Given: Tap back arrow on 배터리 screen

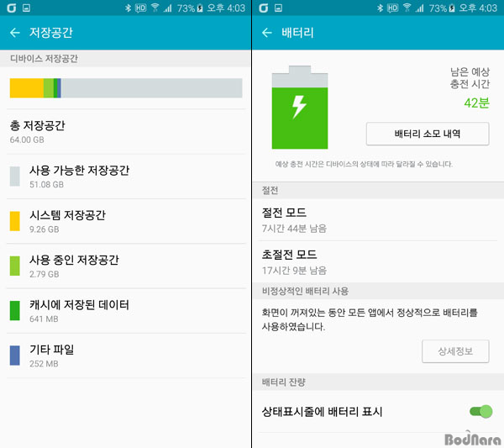Looking at the screenshot, I should pos(267,33).
